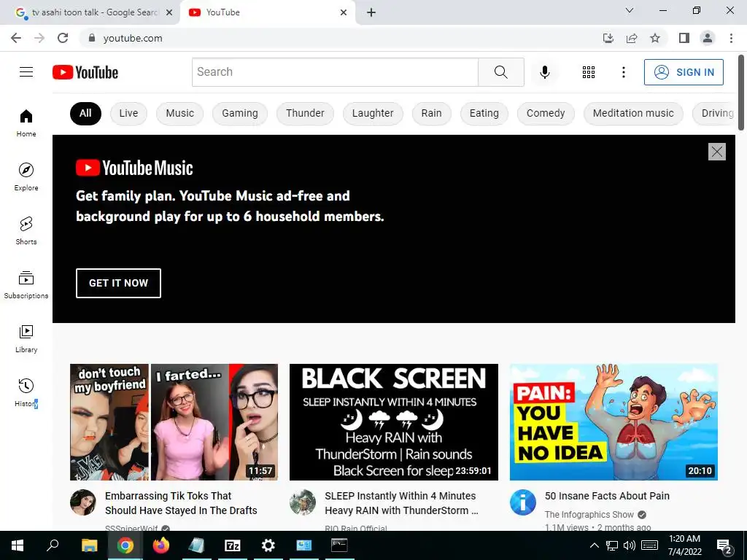
Task: Open The Infographics Show channel link
Action: click(589, 514)
